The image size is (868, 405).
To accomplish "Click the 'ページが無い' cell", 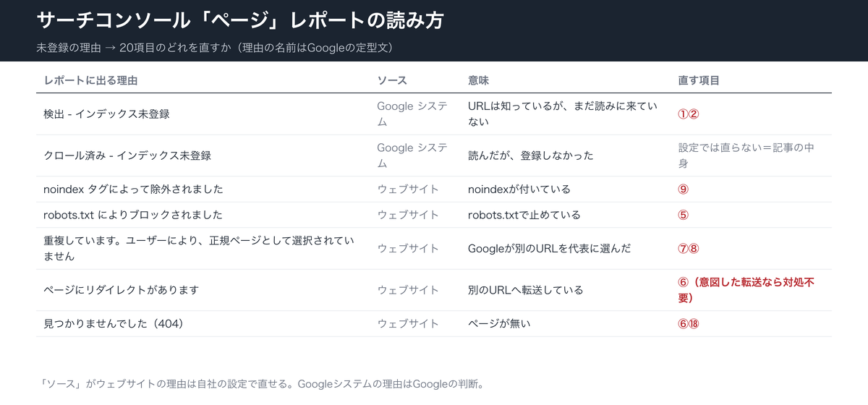I will [x=499, y=323].
